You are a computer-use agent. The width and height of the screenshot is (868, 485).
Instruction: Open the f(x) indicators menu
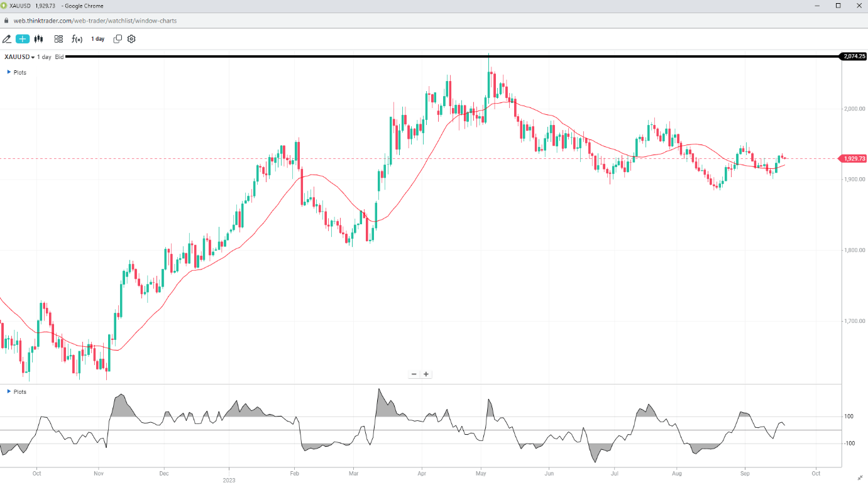pyautogui.click(x=77, y=39)
